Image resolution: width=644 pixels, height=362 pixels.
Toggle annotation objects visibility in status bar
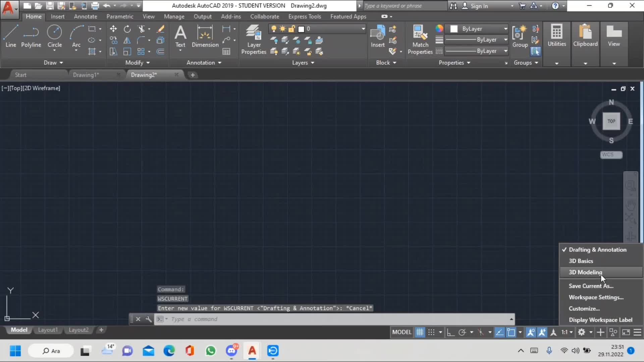(531, 332)
